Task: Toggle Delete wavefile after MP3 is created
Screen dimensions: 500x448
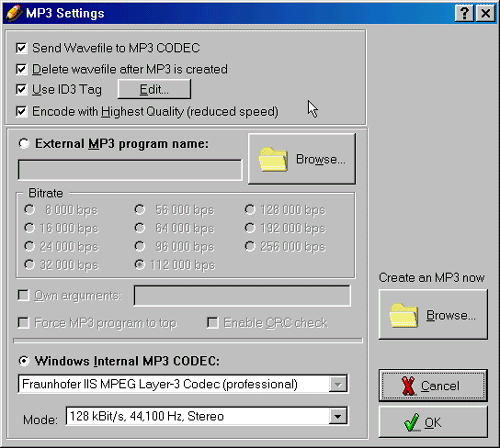Action: pos(21,69)
